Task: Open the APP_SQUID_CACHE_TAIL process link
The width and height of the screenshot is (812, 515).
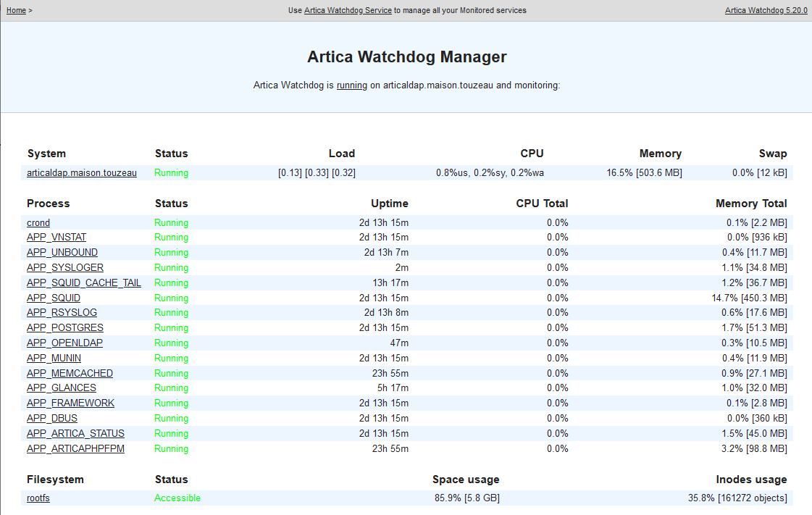Action: click(x=84, y=282)
